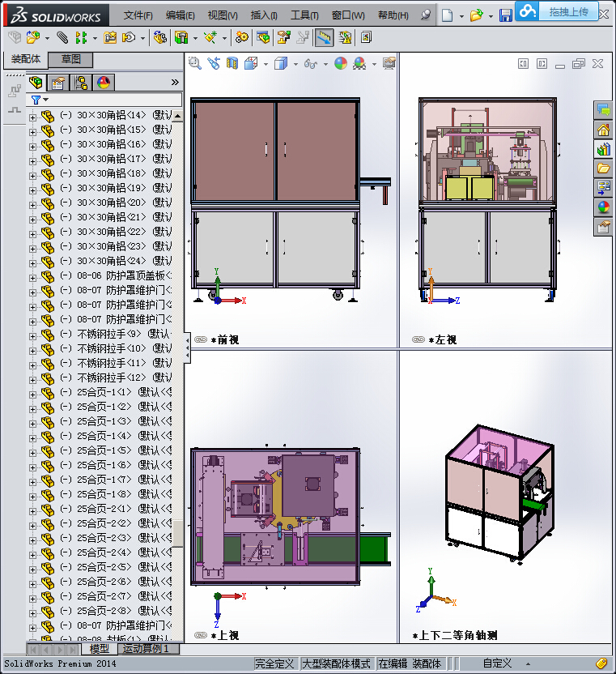Open Linear Component Pattern tool

(x=81, y=38)
